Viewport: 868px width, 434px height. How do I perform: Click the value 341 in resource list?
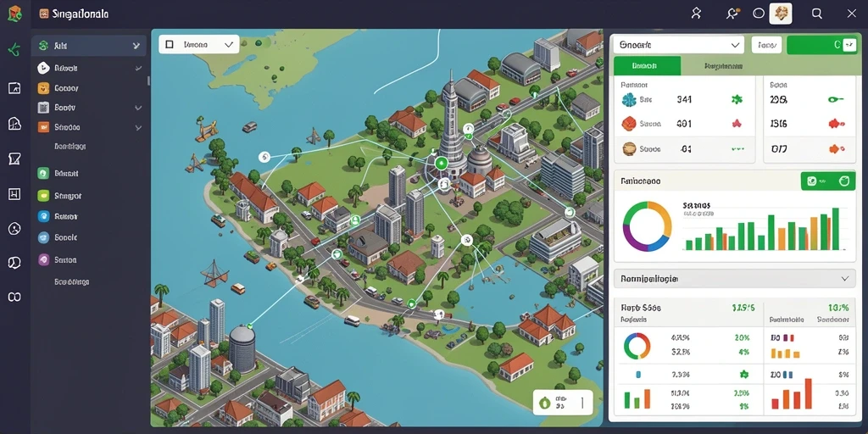click(684, 100)
